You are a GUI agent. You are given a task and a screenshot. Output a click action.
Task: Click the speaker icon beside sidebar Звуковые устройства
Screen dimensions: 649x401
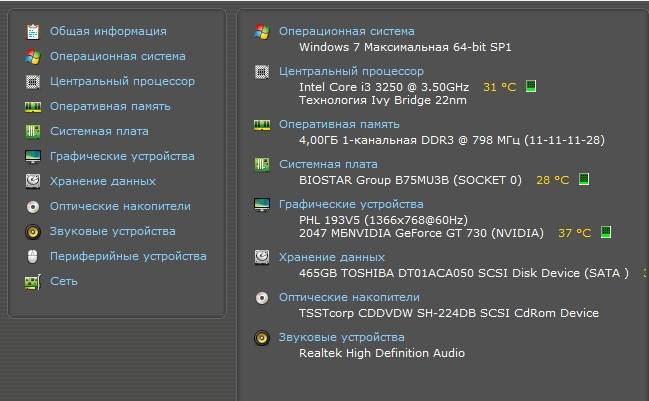[33, 231]
